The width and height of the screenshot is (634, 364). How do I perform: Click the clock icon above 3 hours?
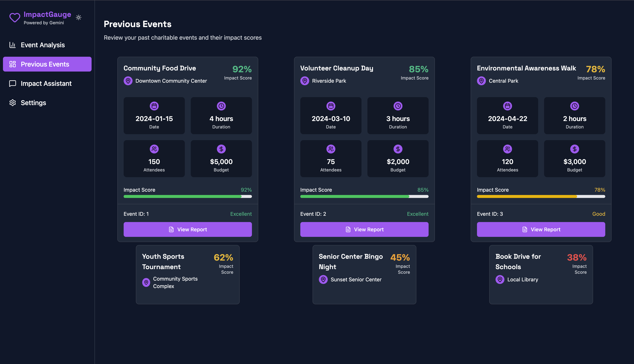coord(398,106)
